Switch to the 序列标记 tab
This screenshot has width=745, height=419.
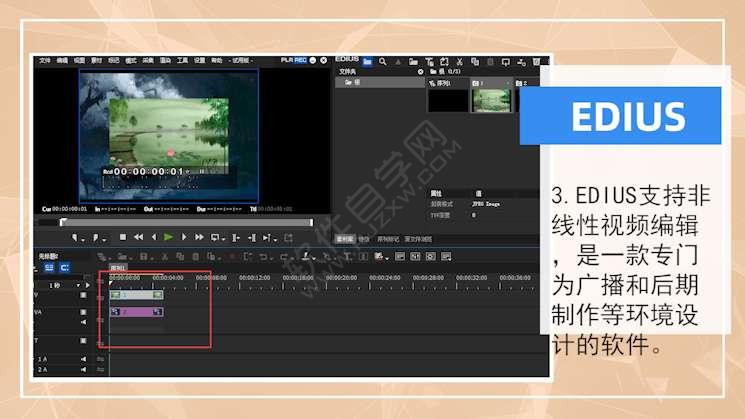click(x=388, y=239)
